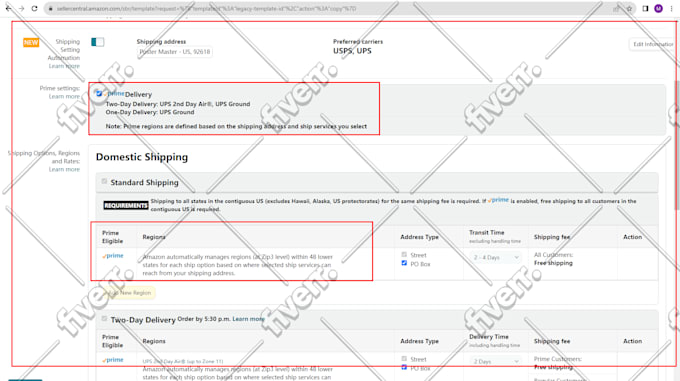The height and width of the screenshot is (381, 680).
Task: Click the address bar URL
Action: click(x=206, y=9)
